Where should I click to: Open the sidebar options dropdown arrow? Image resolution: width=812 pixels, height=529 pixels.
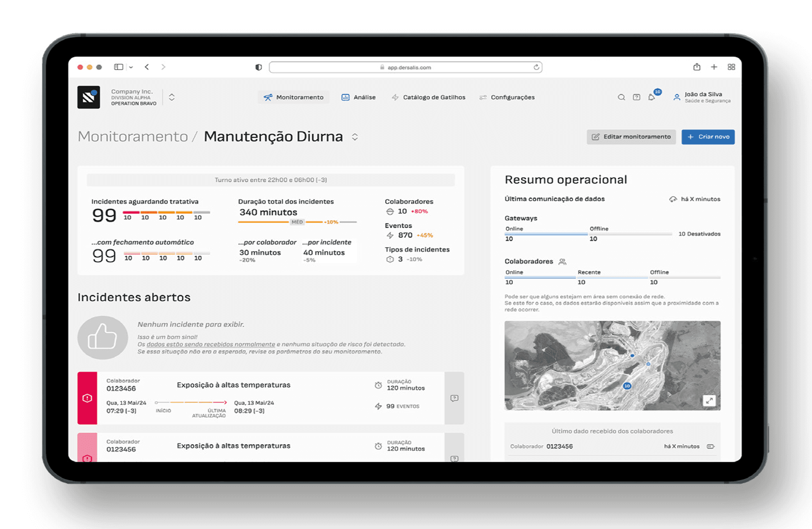pyautogui.click(x=131, y=67)
